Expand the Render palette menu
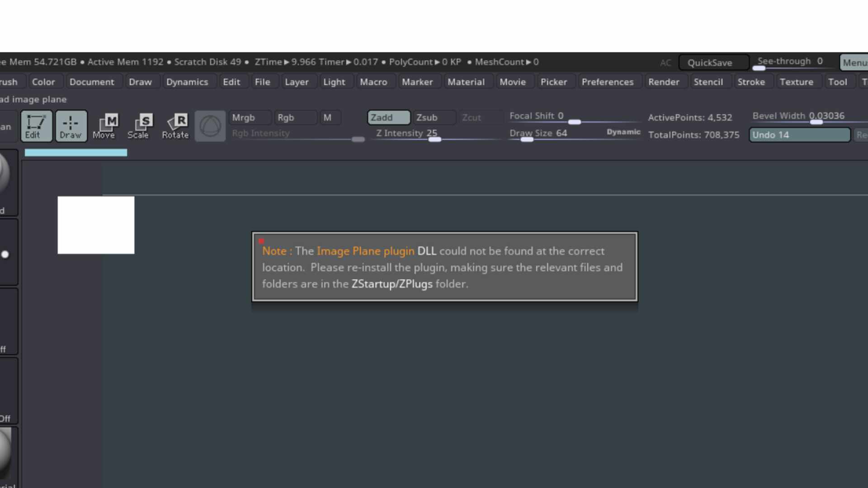The height and width of the screenshot is (488, 868). [x=663, y=82]
